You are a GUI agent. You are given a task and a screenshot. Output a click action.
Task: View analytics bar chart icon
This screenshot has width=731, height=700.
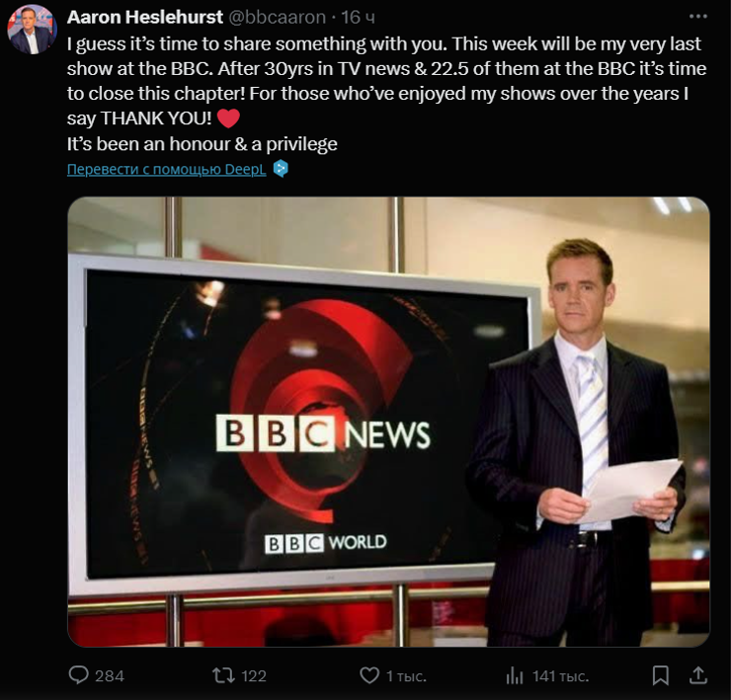515,675
